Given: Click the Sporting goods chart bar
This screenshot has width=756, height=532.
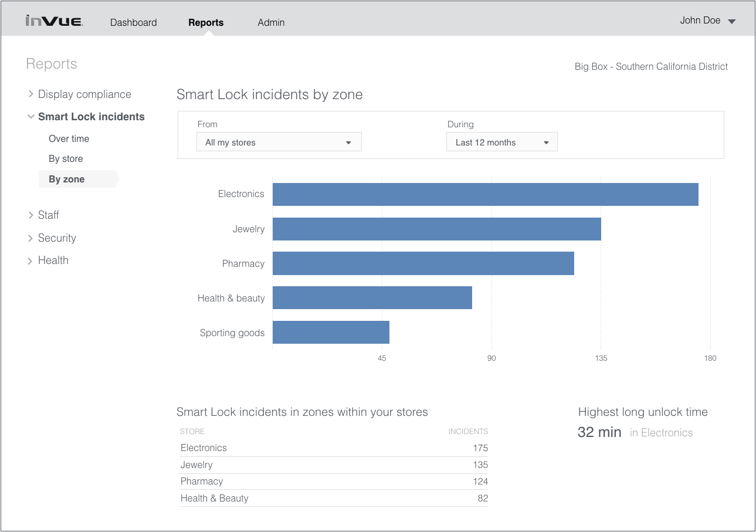Looking at the screenshot, I should coord(331,333).
